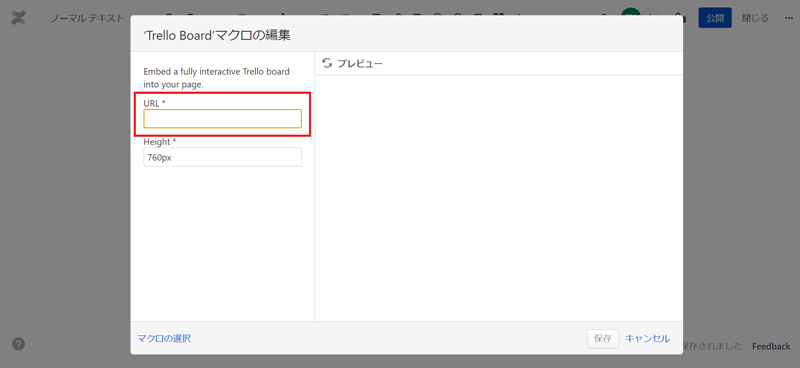Click the 閉じる button in editor header

755,18
